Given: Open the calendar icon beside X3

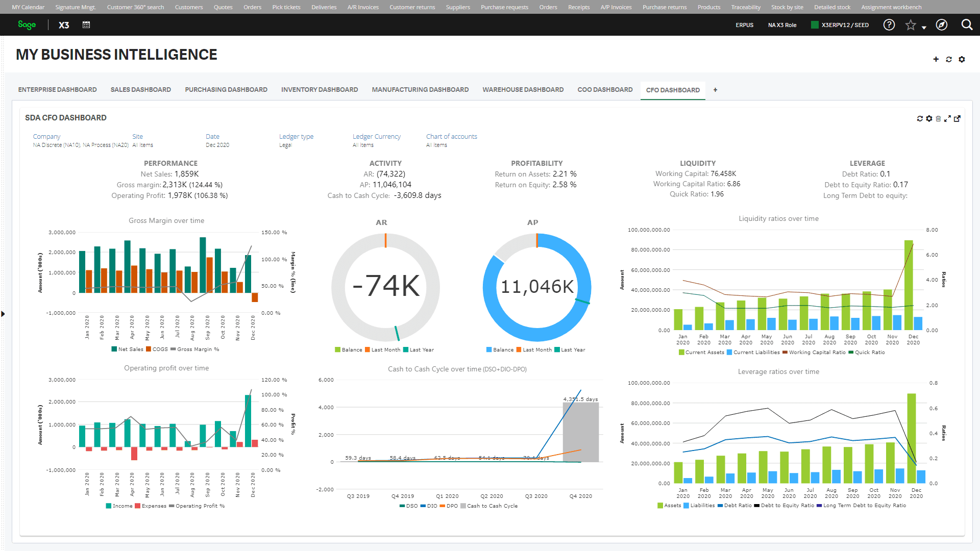Looking at the screenshot, I should (86, 24).
